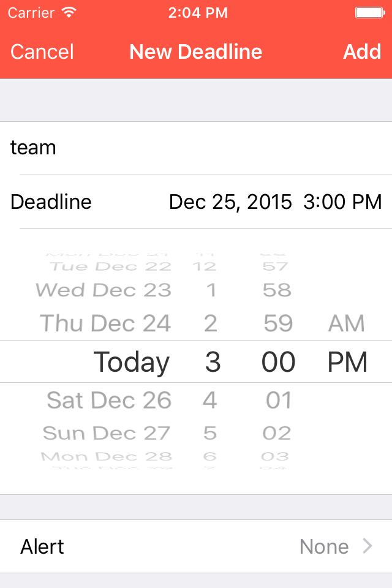392x588 pixels.
Task: Select AM in the picker wheel
Action: pyautogui.click(x=347, y=323)
